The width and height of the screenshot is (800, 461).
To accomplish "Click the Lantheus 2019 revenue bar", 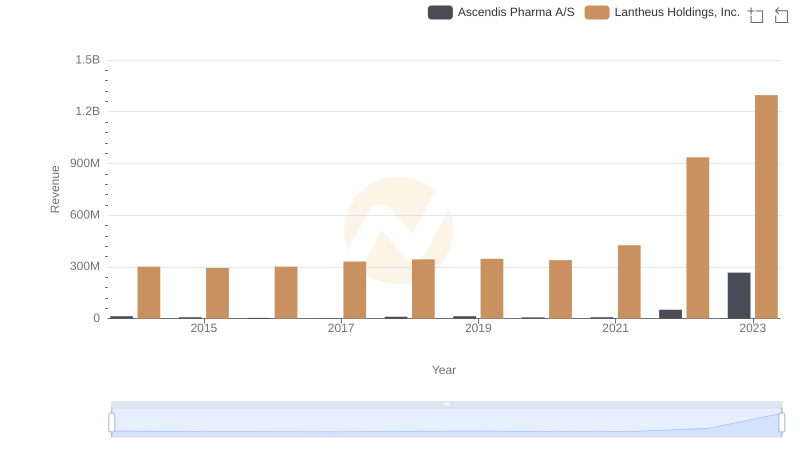I will [492, 289].
